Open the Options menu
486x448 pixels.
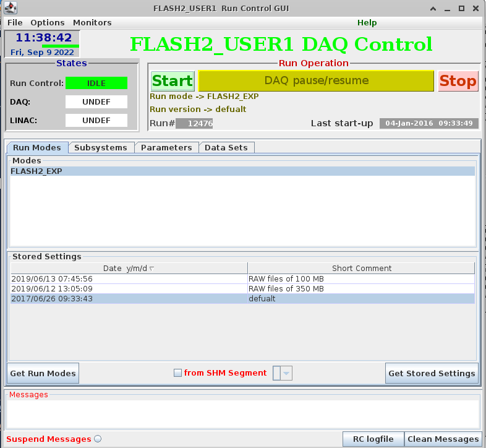(48, 23)
